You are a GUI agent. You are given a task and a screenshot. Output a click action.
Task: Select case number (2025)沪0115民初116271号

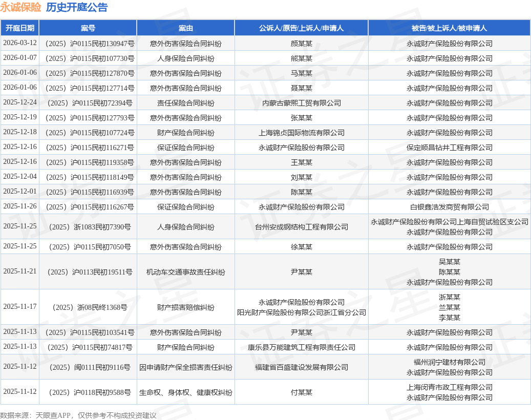click(90, 148)
